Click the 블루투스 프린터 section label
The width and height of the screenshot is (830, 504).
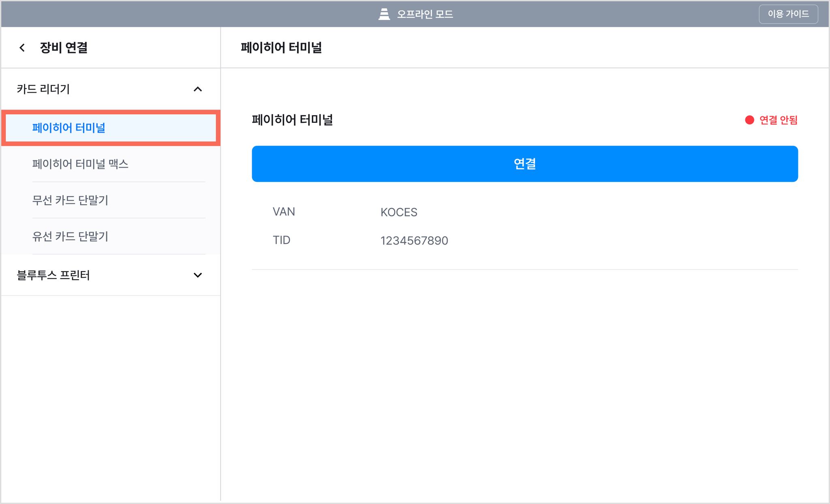tap(53, 275)
